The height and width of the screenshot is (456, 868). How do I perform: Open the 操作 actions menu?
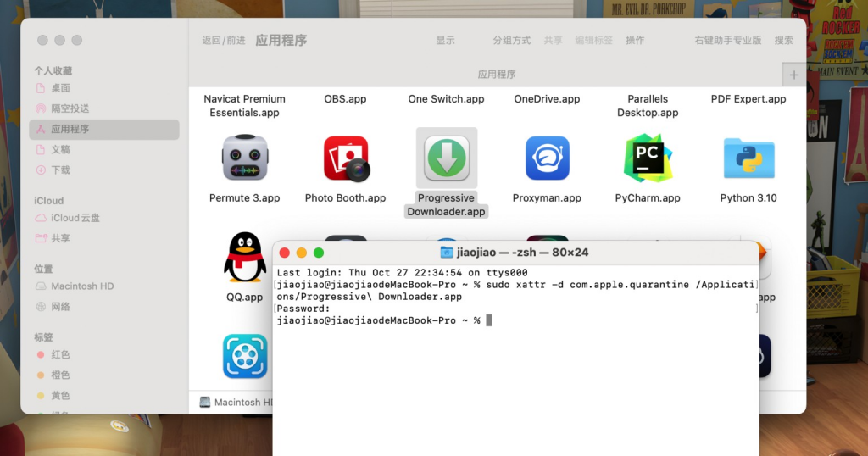[x=635, y=41]
